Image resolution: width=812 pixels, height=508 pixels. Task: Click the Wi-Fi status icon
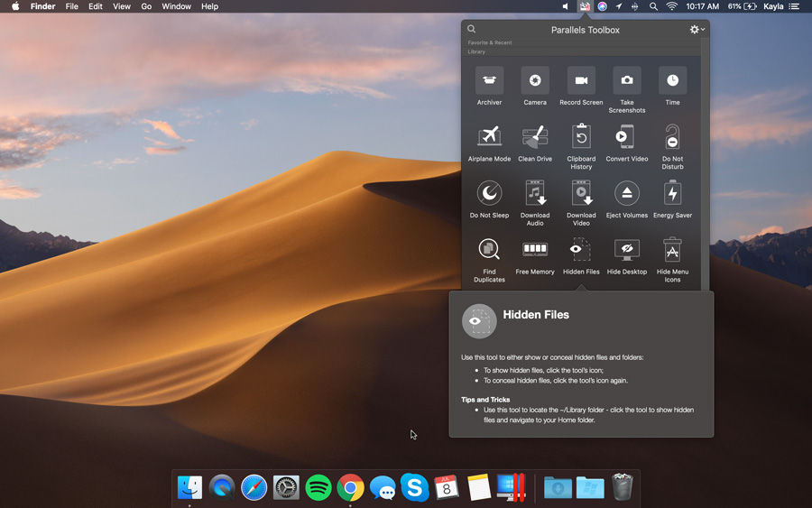(671, 6)
